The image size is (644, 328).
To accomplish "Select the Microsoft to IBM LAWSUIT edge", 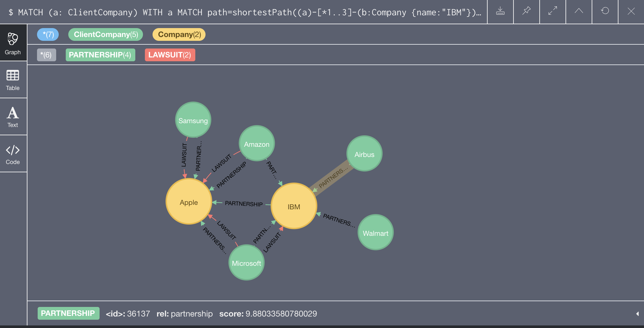I will pyautogui.click(x=272, y=242).
